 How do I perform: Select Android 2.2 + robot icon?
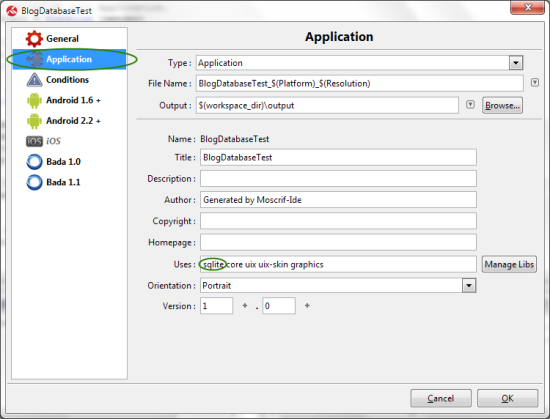tap(34, 121)
